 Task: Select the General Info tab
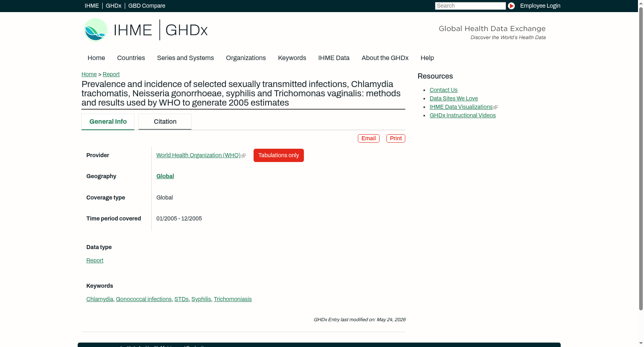(108, 122)
